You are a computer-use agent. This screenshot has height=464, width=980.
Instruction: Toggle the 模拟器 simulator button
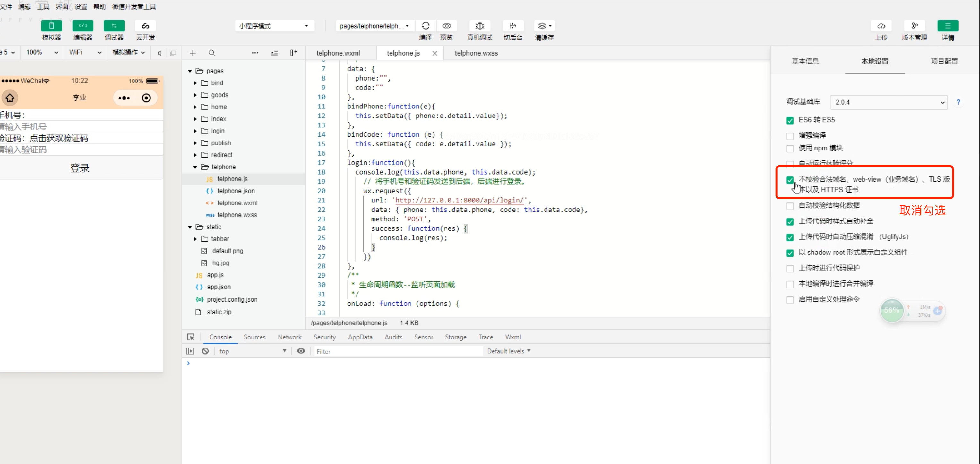tap(51, 26)
